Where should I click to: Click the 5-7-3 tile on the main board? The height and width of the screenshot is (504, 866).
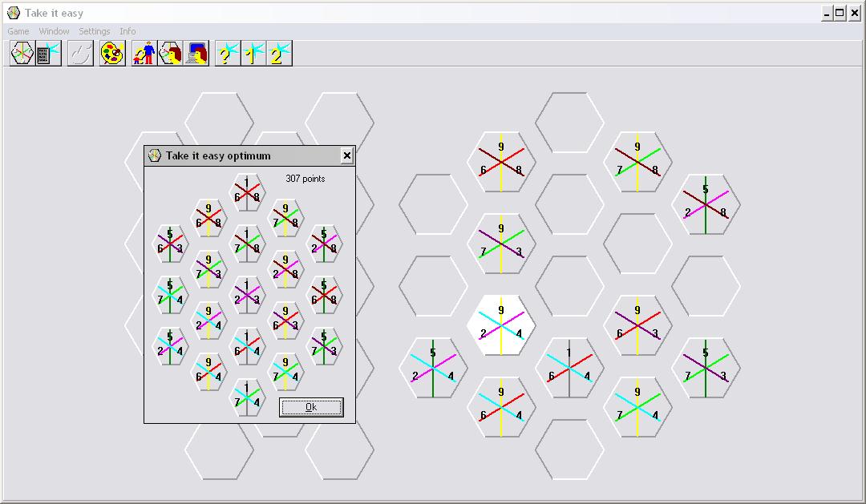(706, 368)
